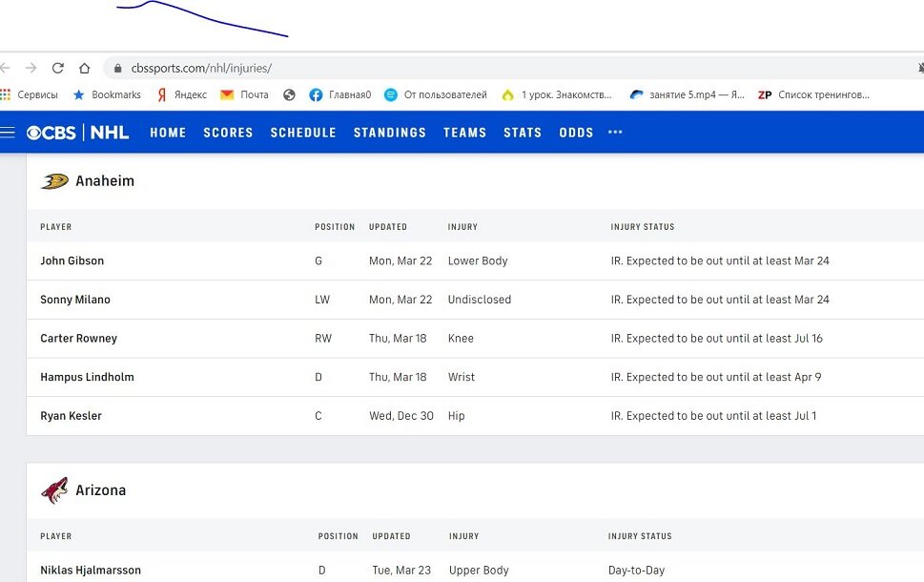Click Anaheim table INJURY STATUS header
This screenshot has height=582, width=924.
(x=643, y=227)
